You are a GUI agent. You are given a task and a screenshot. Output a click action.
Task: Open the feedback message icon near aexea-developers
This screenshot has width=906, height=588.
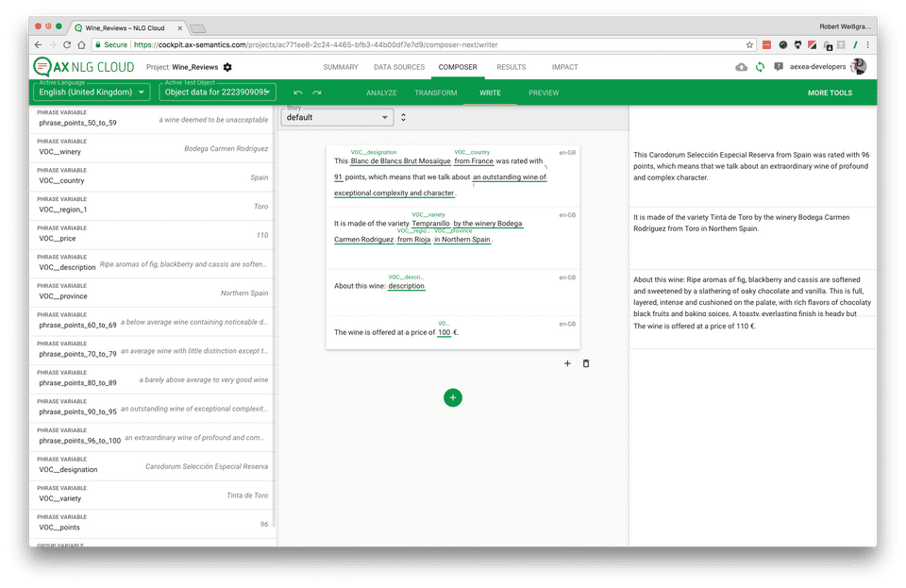[779, 67]
